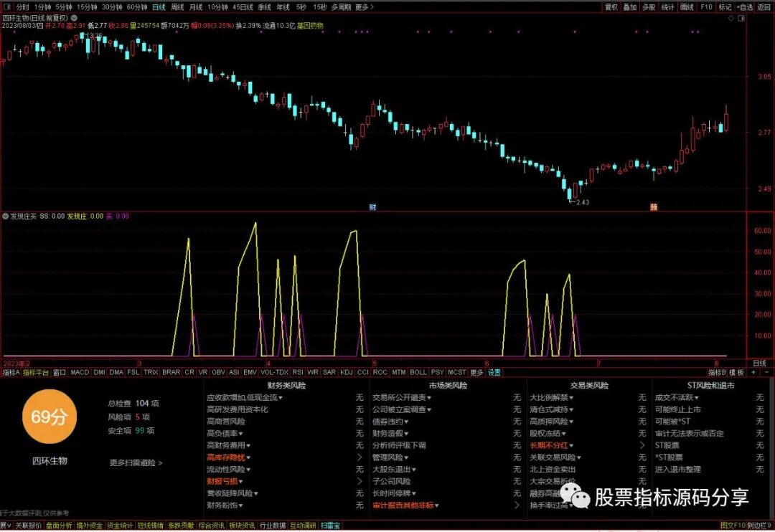This screenshot has height=532, width=775.
Task: Select the MACD indicator
Action: tap(80, 372)
